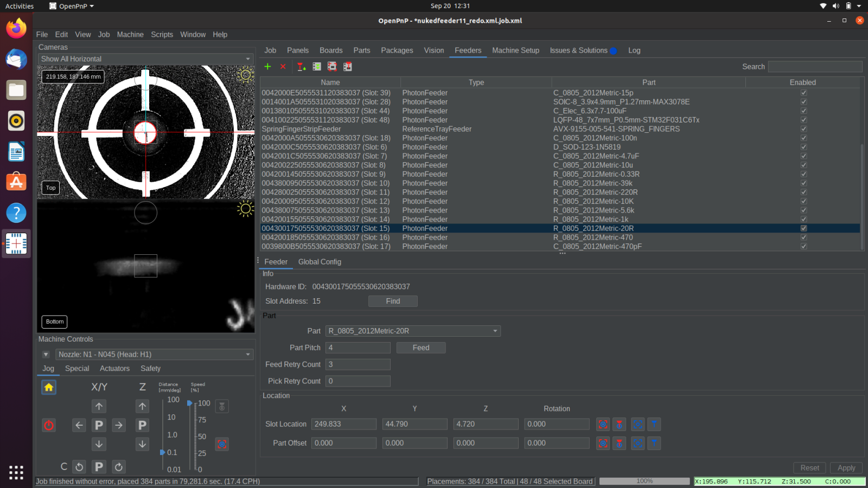
Task: Jog Y negative with the X/Y down arrow
Action: [x=99, y=444]
